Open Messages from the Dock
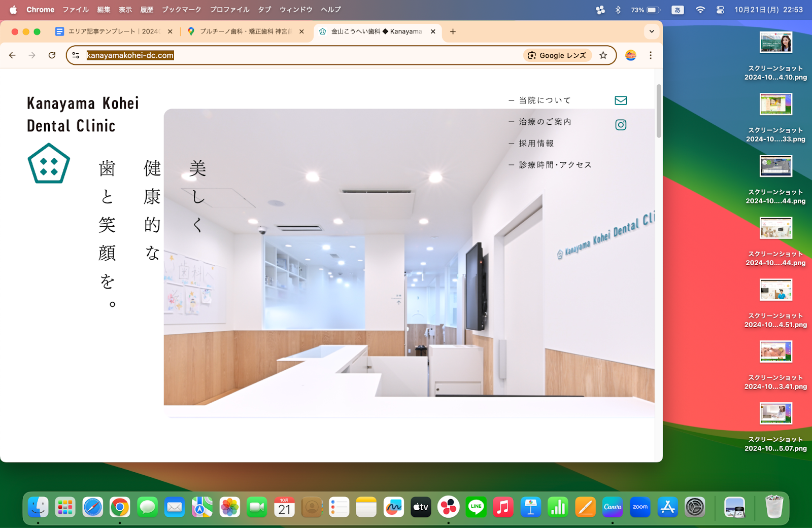 pos(147,507)
